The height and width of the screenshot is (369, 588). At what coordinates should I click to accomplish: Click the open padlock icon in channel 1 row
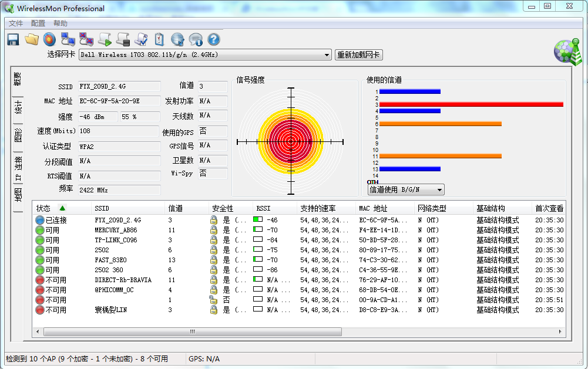coord(213,300)
